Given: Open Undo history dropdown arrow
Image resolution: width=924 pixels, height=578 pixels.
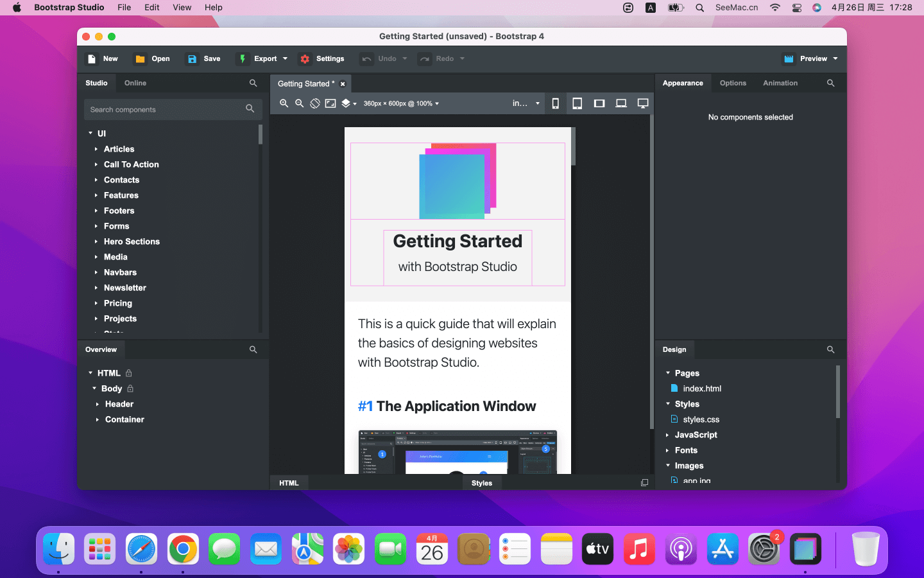Looking at the screenshot, I should coord(405,58).
